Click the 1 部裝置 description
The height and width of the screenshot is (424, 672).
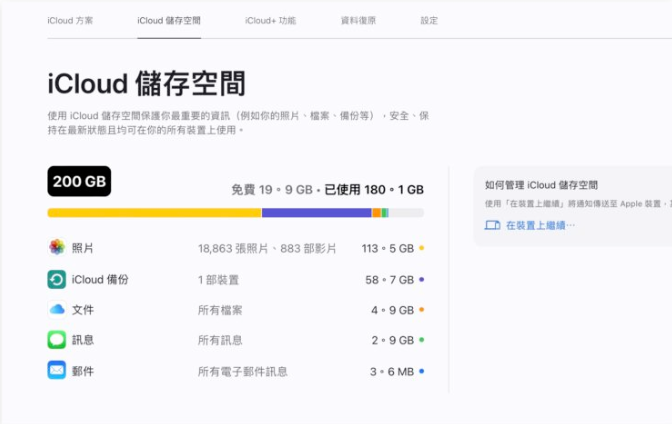(x=218, y=280)
